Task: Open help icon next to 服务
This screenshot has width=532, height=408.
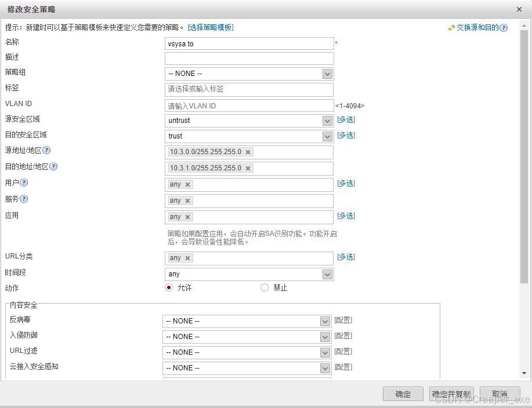Action: (24, 199)
